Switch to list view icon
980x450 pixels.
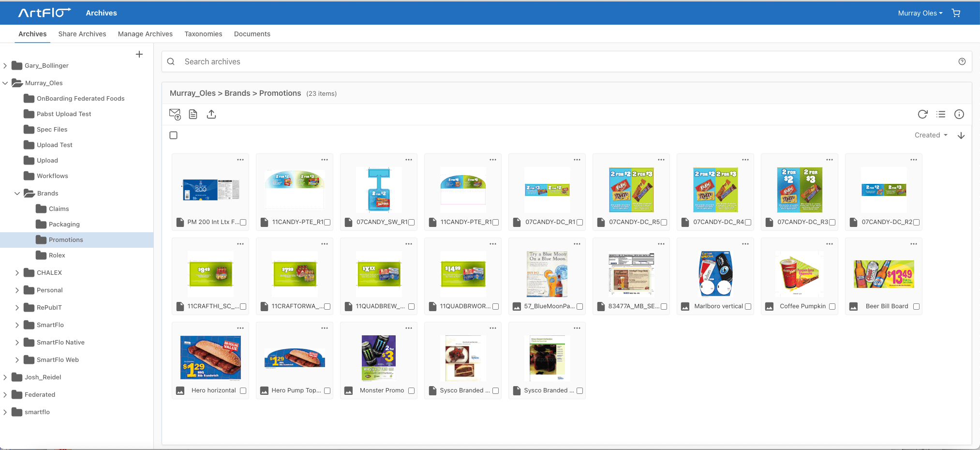coord(941,114)
